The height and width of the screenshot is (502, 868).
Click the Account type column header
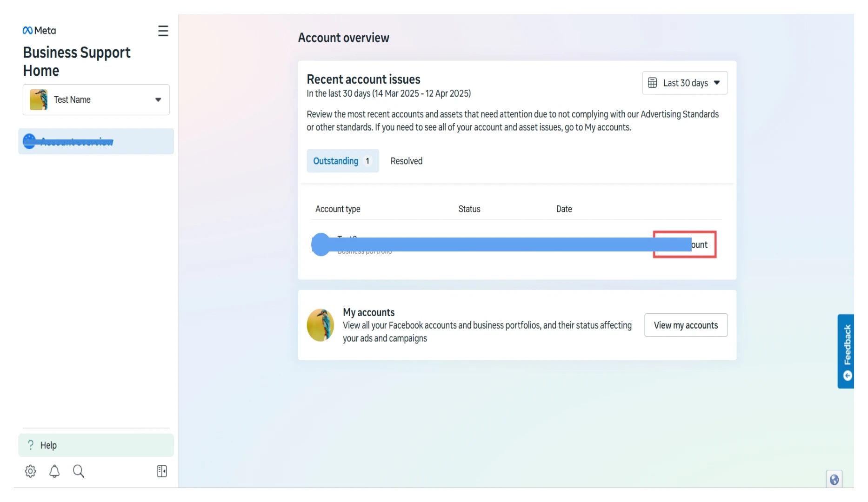click(x=338, y=209)
